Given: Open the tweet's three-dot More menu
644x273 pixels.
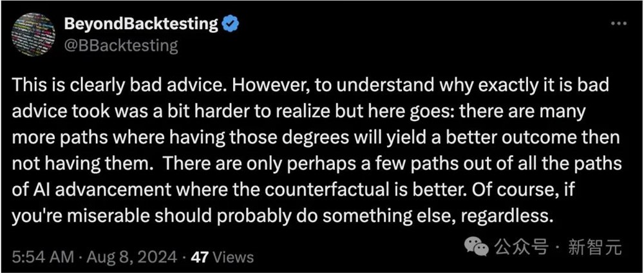Looking at the screenshot, I should point(618,24).
